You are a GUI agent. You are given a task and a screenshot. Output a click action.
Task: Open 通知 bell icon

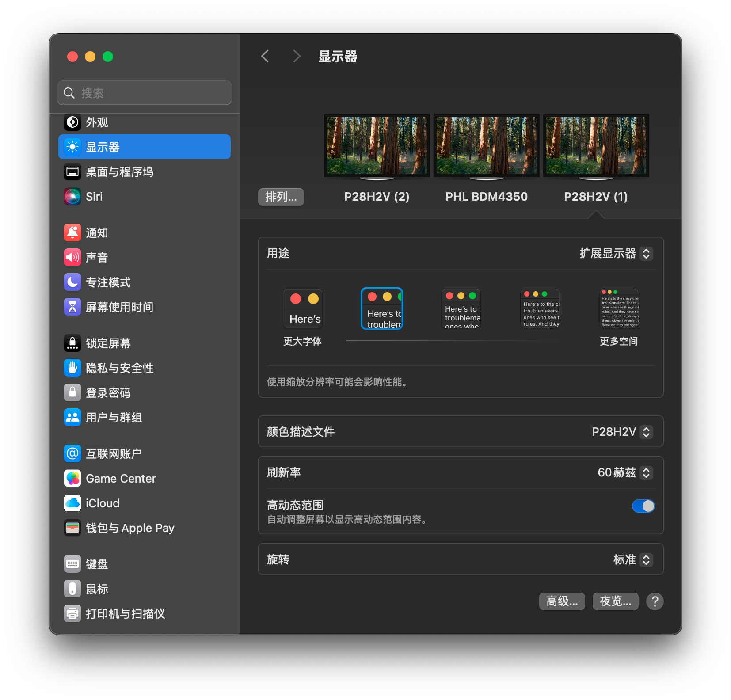tap(72, 232)
